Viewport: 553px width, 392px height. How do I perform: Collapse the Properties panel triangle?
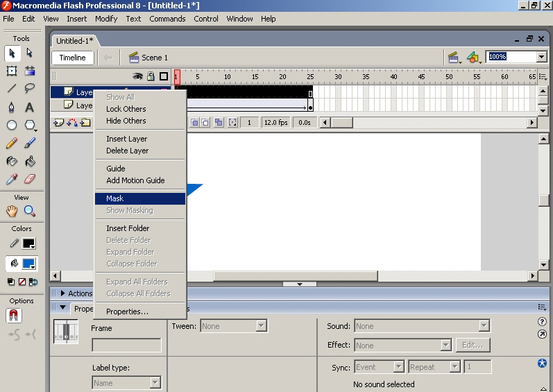[x=62, y=307]
